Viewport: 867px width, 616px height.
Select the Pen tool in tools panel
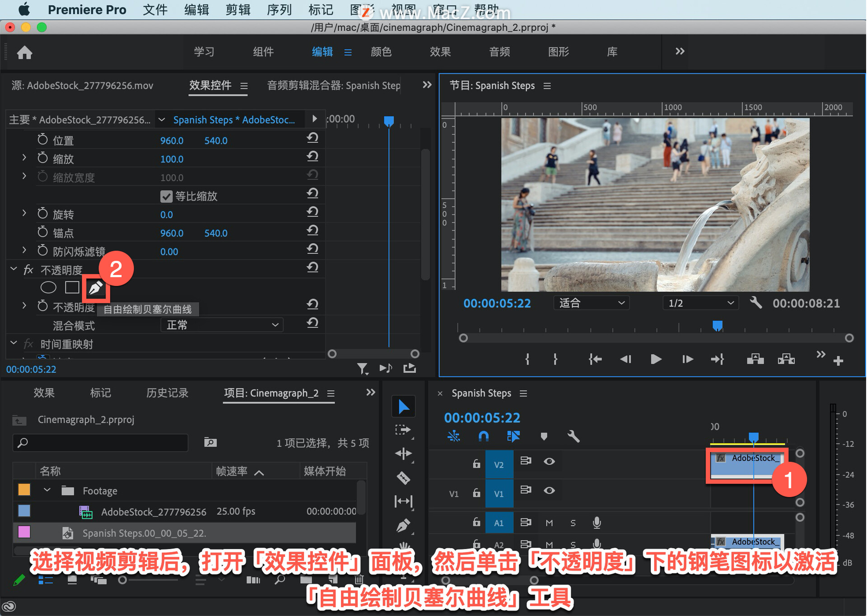pos(403,525)
